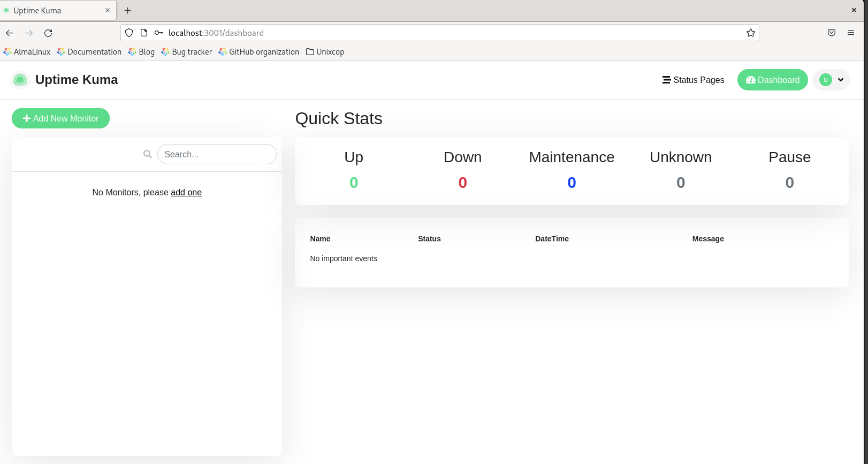Click the site information page icon
This screenshot has width=868, height=464.
tap(144, 33)
